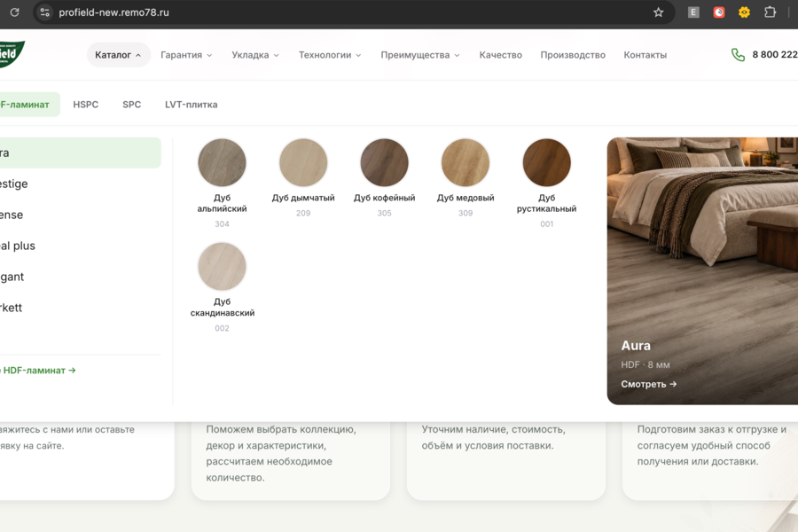Click the yellow gear extension icon
Viewport: 798px width, 532px height.
pyautogui.click(x=744, y=12)
